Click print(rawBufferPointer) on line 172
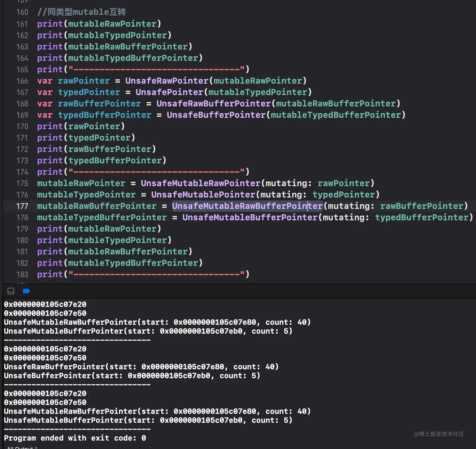 pos(97,149)
